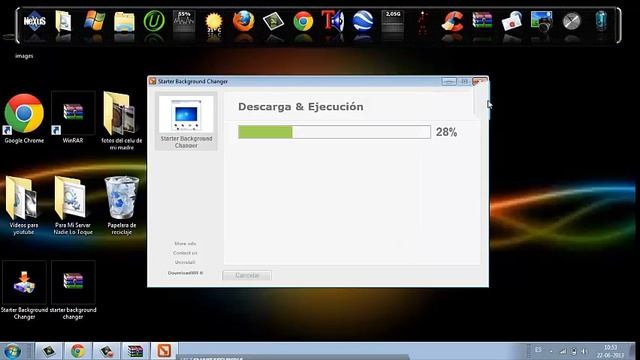Open the volume speaker icon in system tray

584,351
